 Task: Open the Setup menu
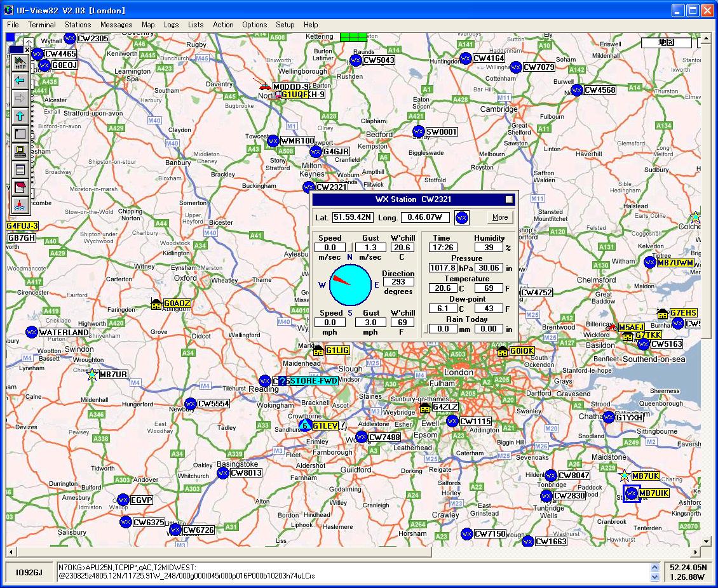click(285, 25)
